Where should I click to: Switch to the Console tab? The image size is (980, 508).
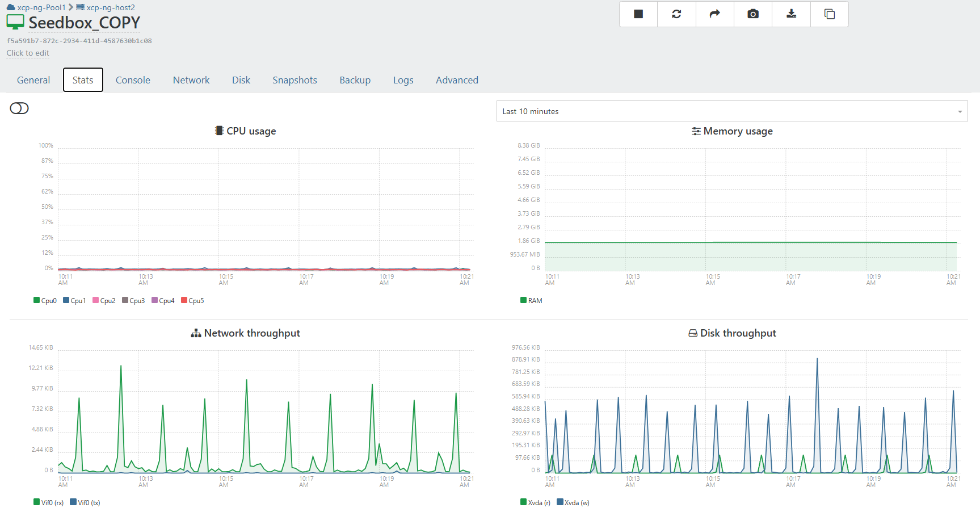tap(133, 80)
